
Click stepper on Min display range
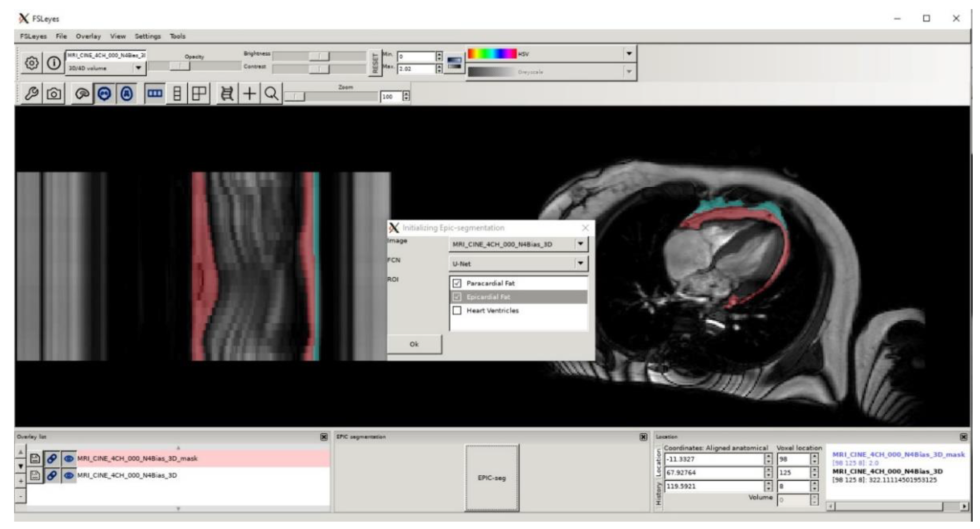[439, 56]
